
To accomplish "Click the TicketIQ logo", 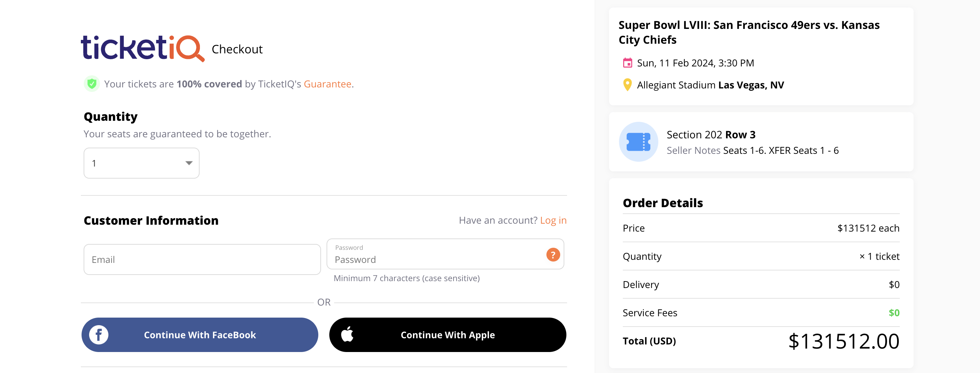I will (x=142, y=48).
